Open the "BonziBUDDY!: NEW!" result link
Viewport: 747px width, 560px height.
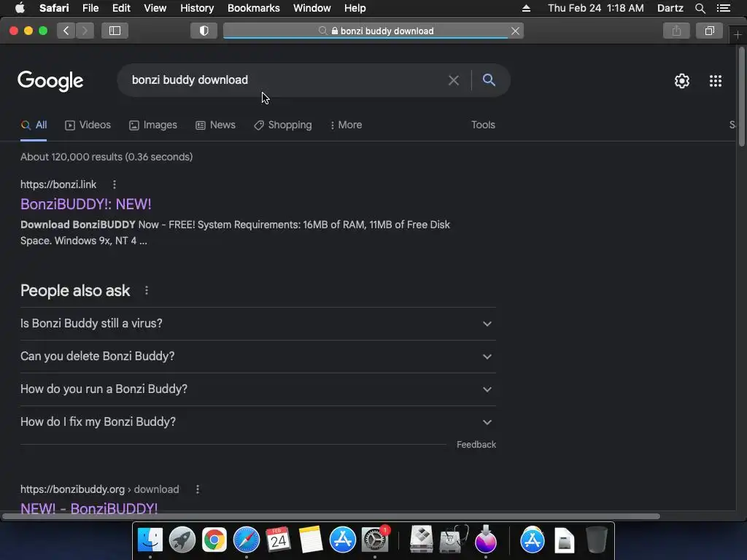[x=86, y=204]
